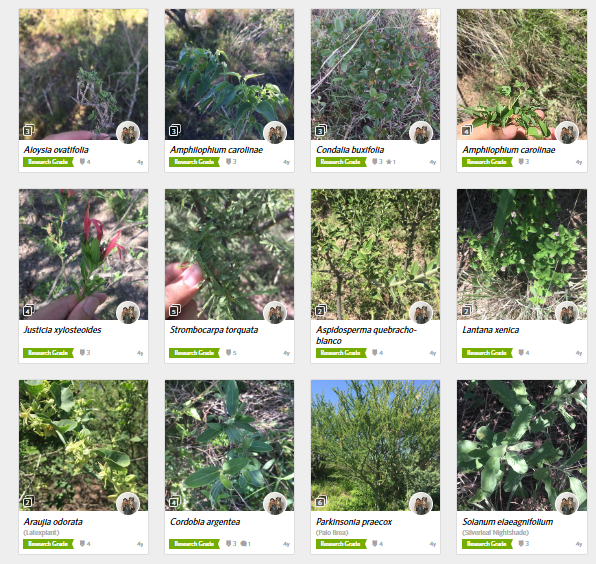
Task: Click the multi-photo icon on Araujia odorata
Action: (29, 502)
